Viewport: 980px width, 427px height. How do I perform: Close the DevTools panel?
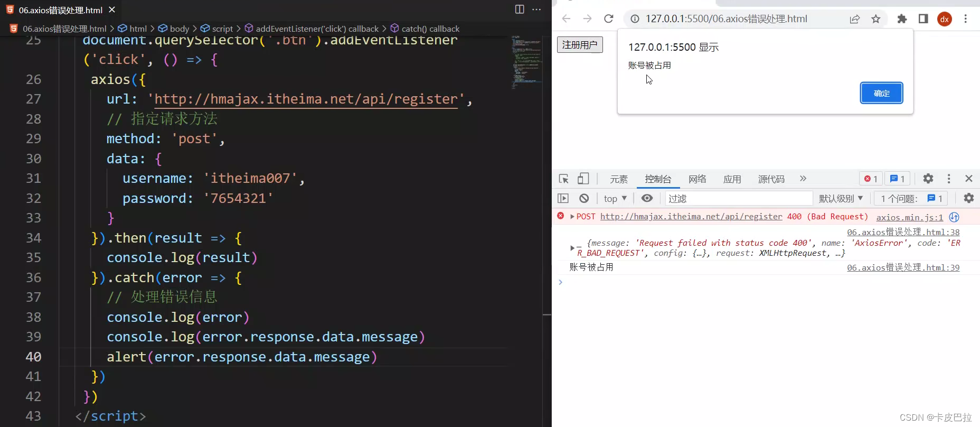point(969,179)
